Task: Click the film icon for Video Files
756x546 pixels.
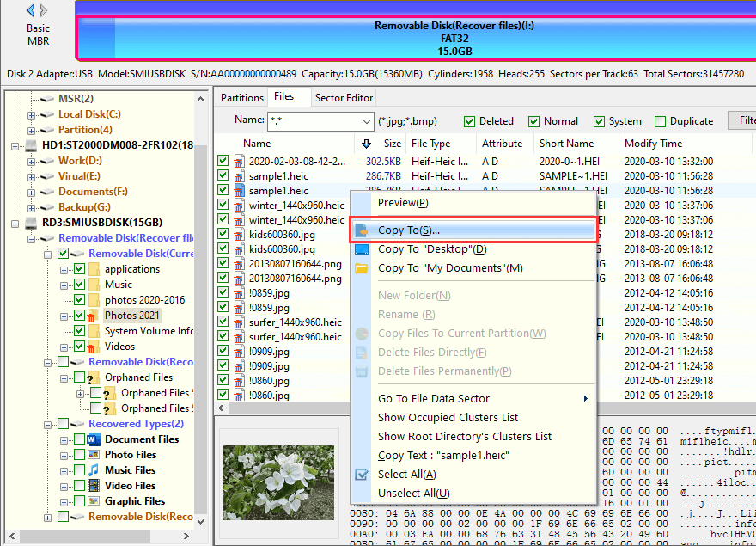Action: [93, 486]
